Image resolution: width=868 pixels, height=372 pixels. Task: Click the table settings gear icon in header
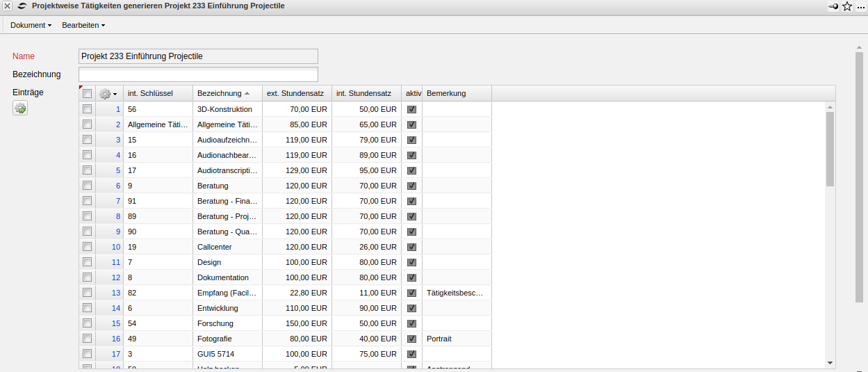106,94
